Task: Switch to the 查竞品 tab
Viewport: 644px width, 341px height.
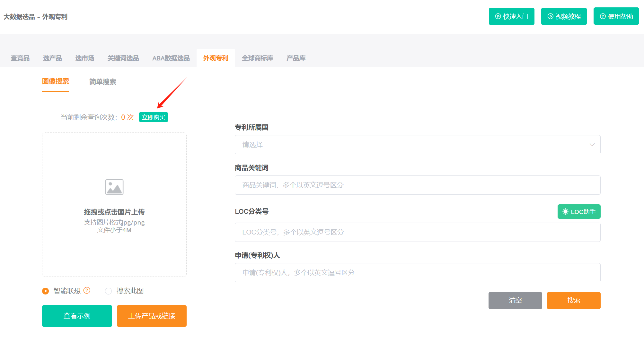Action: coord(20,58)
